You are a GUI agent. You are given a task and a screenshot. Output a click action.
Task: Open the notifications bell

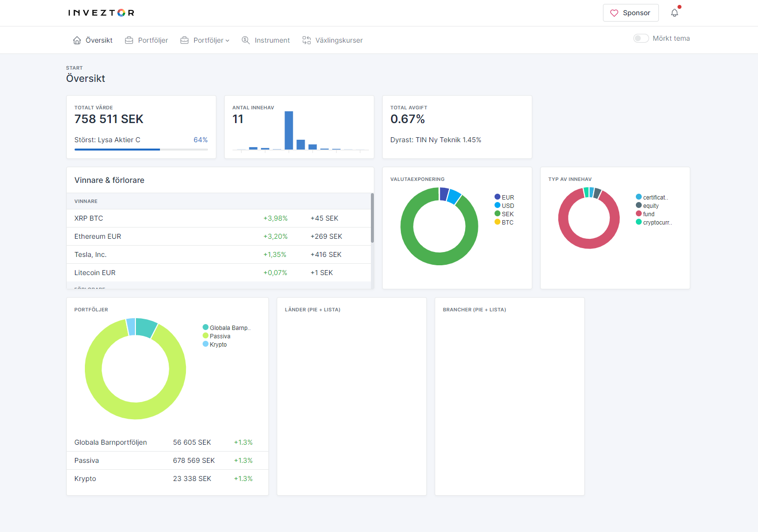[675, 13]
